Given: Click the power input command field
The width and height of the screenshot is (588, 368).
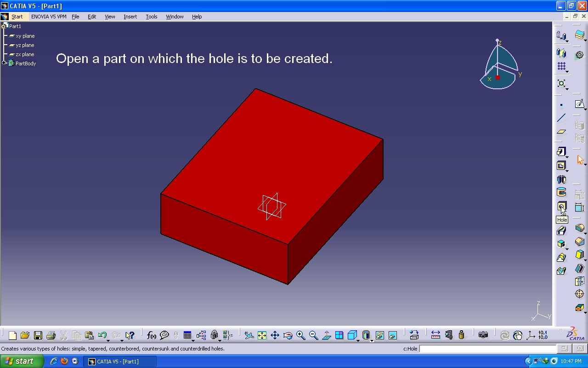Looking at the screenshot, I should pos(488,349).
